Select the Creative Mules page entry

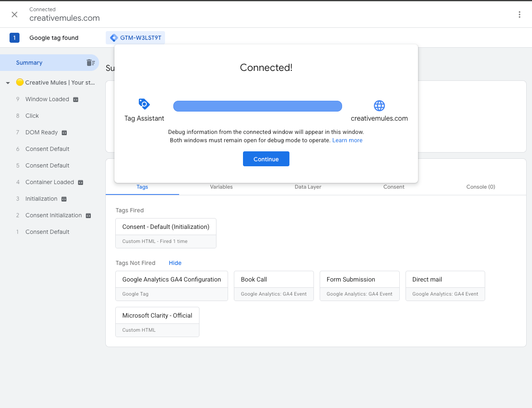[x=60, y=83]
